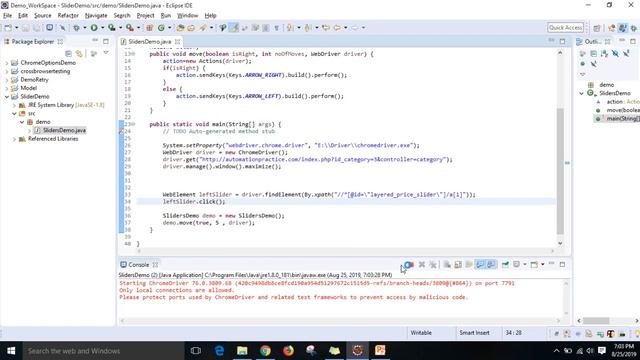Clear the Console output icon
The height and width of the screenshot is (360, 640).
click(x=447, y=264)
